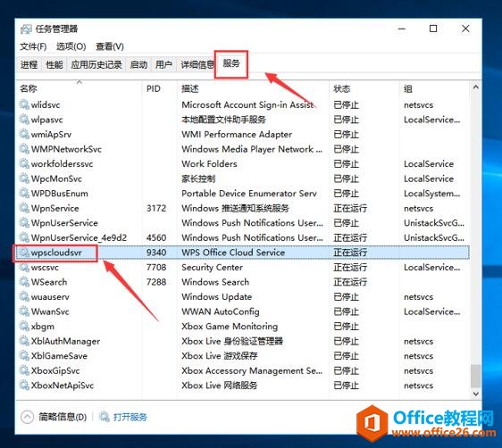Image resolution: width=502 pixels, height=448 pixels.
Task: Switch to the 启动 tab
Action: (x=138, y=65)
